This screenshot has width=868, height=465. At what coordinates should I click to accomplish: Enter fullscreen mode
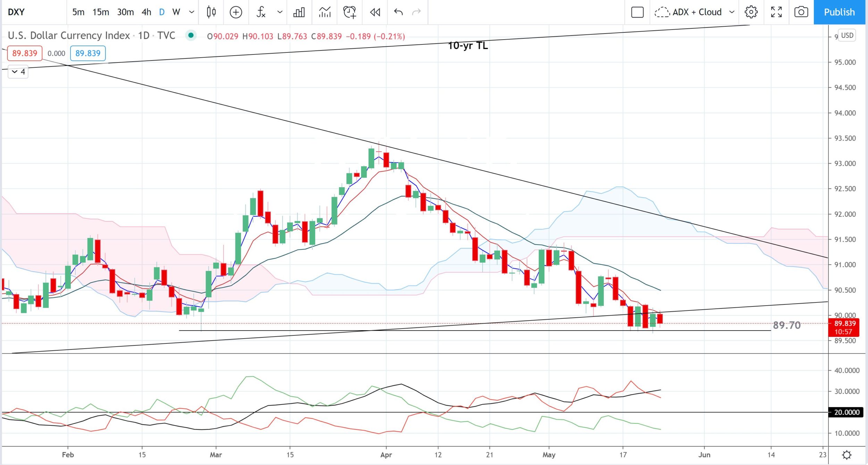[776, 12]
